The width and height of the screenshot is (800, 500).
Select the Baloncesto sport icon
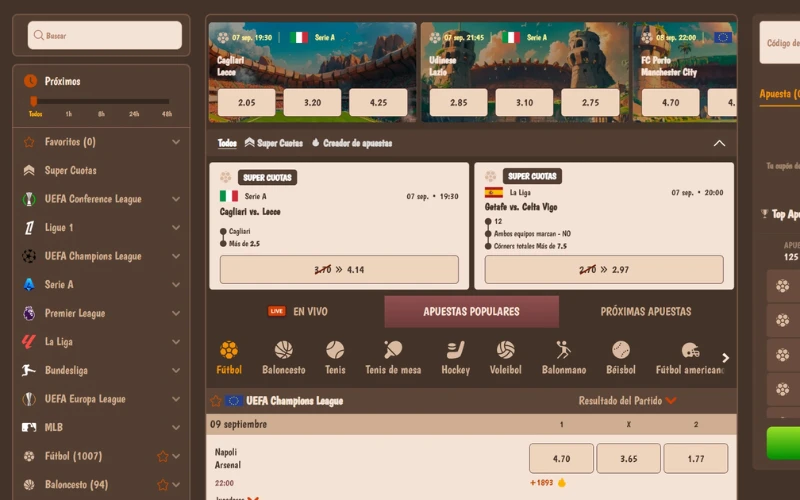click(x=284, y=350)
